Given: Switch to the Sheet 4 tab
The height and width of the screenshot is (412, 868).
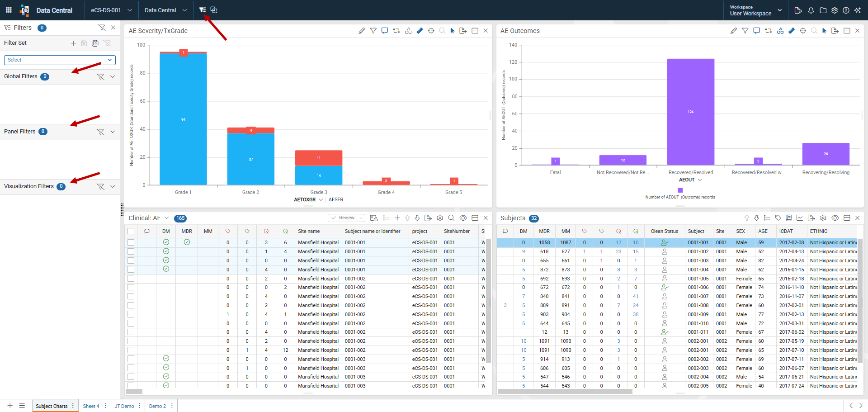Looking at the screenshot, I should tap(91, 406).
